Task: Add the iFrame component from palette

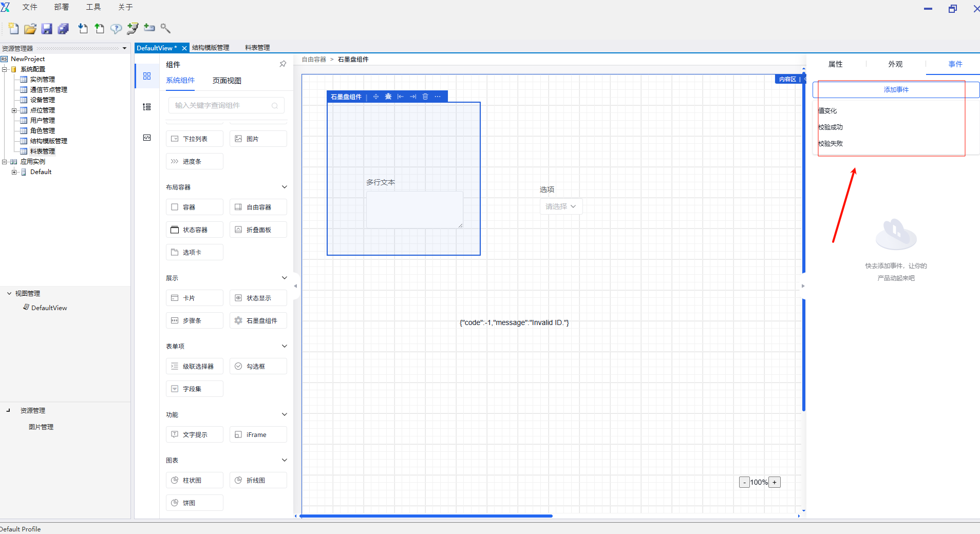Action: point(258,434)
